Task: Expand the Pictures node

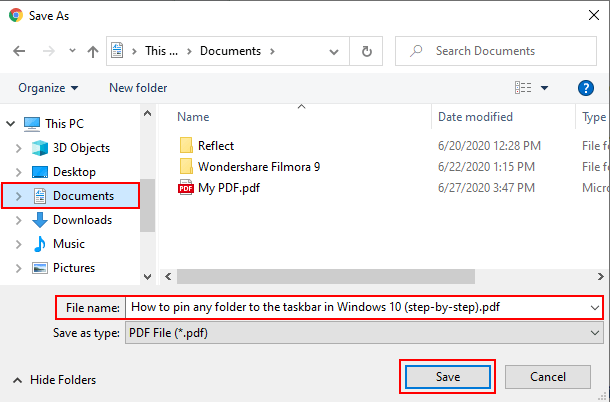Action: 18,268
